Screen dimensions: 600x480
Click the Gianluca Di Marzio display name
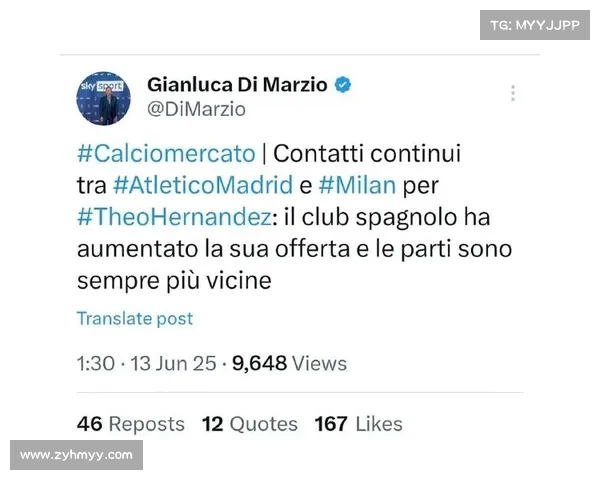point(237,85)
